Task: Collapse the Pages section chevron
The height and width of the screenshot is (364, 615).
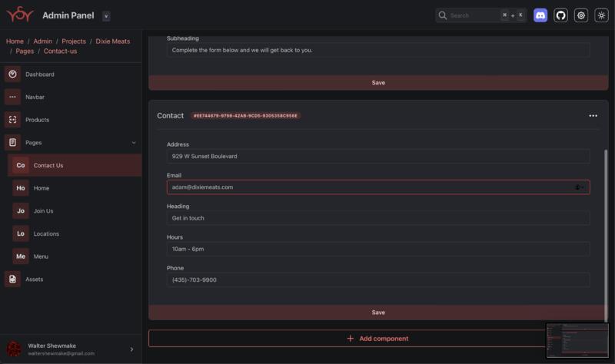Action: (x=134, y=143)
